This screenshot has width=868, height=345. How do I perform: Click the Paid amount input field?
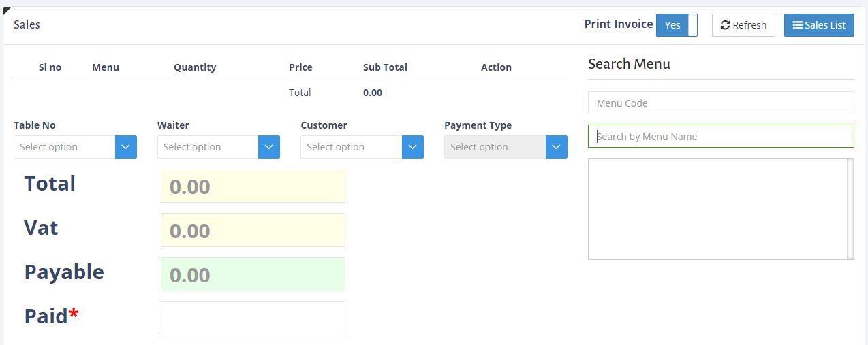(x=253, y=318)
